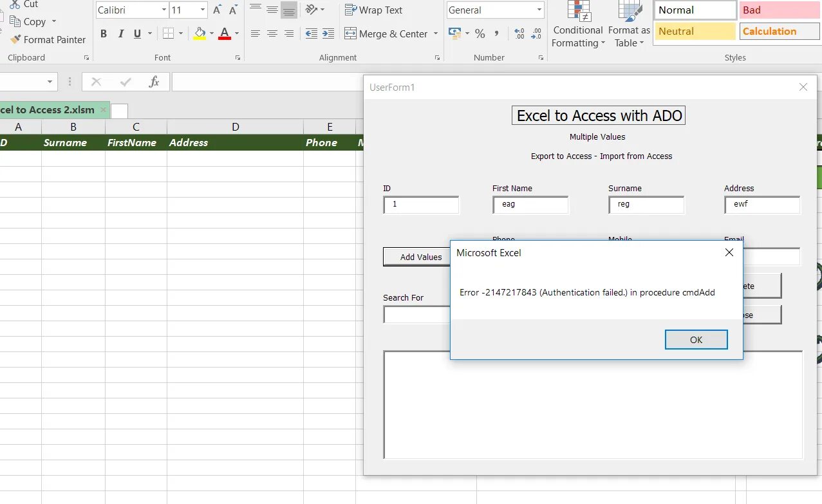
Task: Apply Bad cell style
Action: 780,10
